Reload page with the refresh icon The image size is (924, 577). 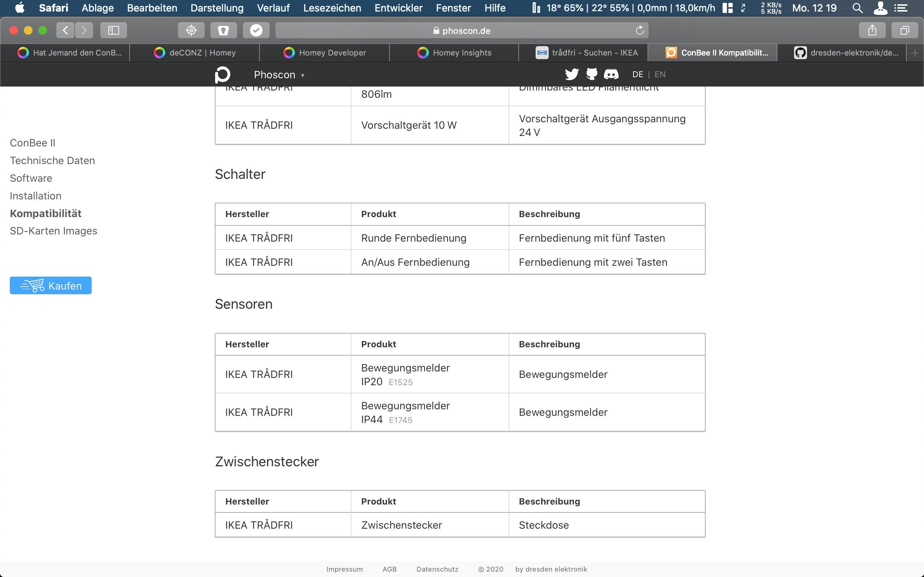pos(640,31)
